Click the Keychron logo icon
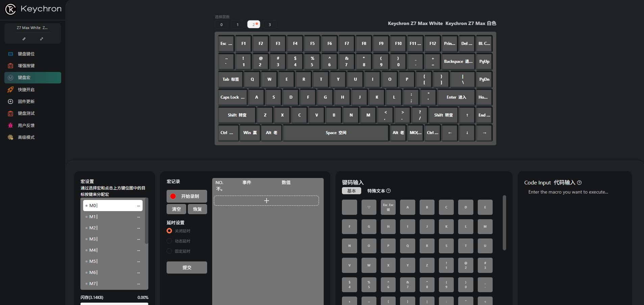This screenshot has width=644, height=305. click(x=10, y=9)
